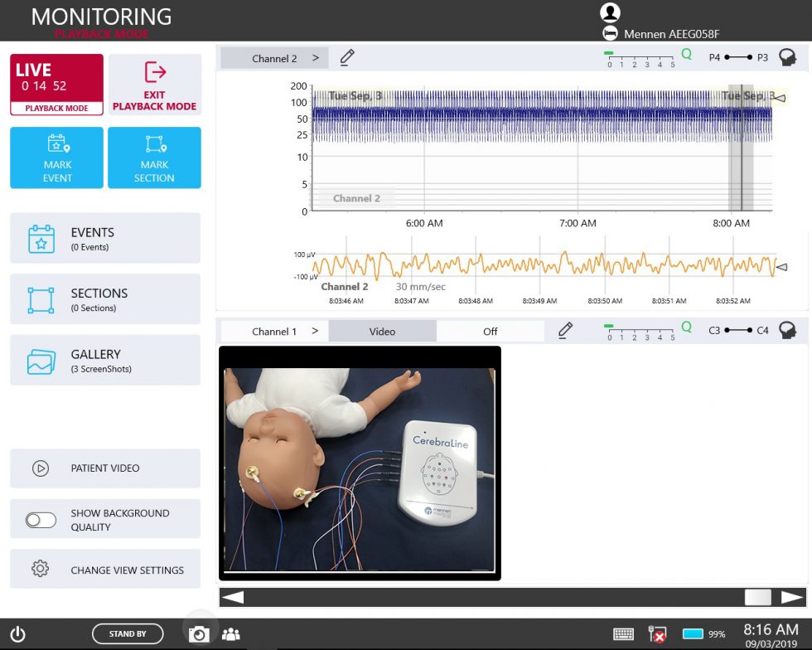The height and width of the screenshot is (650, 812).
Task: Switch to the Video tab
Action: pyautogui.click(x=382, y=330)
